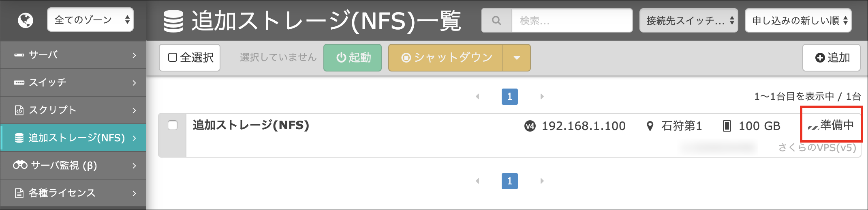Click the binoculars icon for サーバ監視
Image resolution: width=868 pixels, height=210 pixels.
pyautogui.click(x=20, y=165)
